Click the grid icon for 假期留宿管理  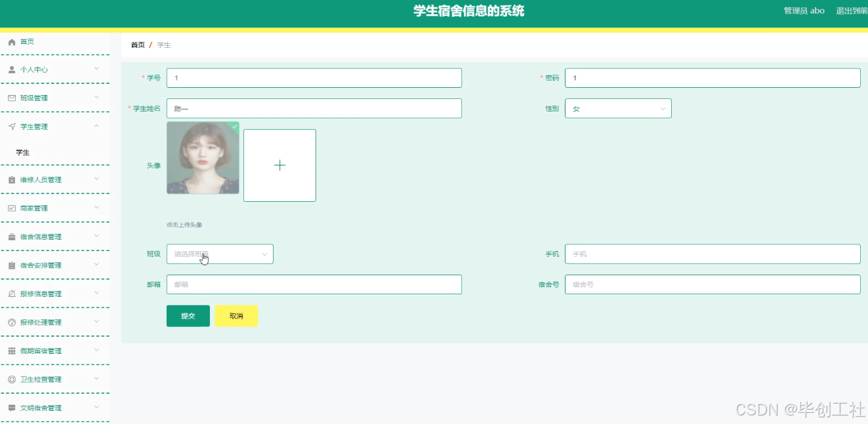coord(10,350)
